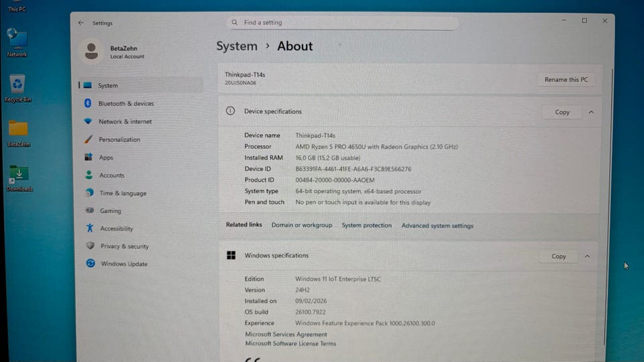This screenshot has width=644, height=362.
Task: Minimize the Settings window
Action: pyautogui.click(x=564, y=20)
